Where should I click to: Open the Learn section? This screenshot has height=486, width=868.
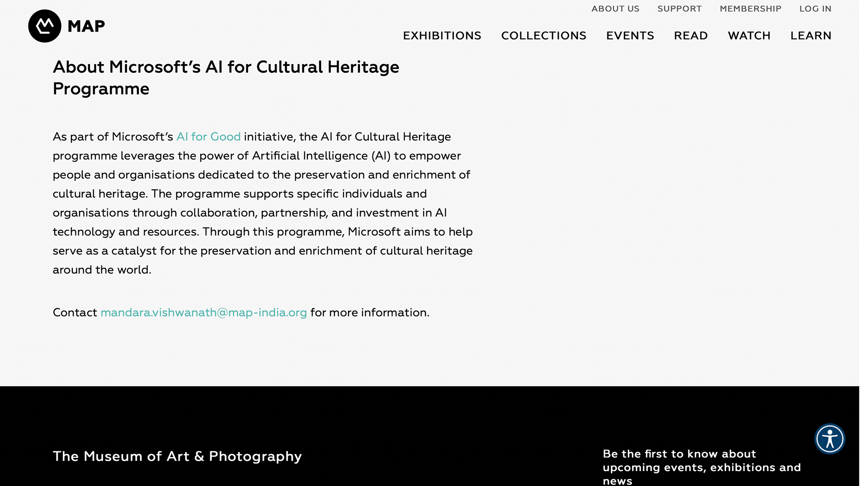(x=811, y=36)
